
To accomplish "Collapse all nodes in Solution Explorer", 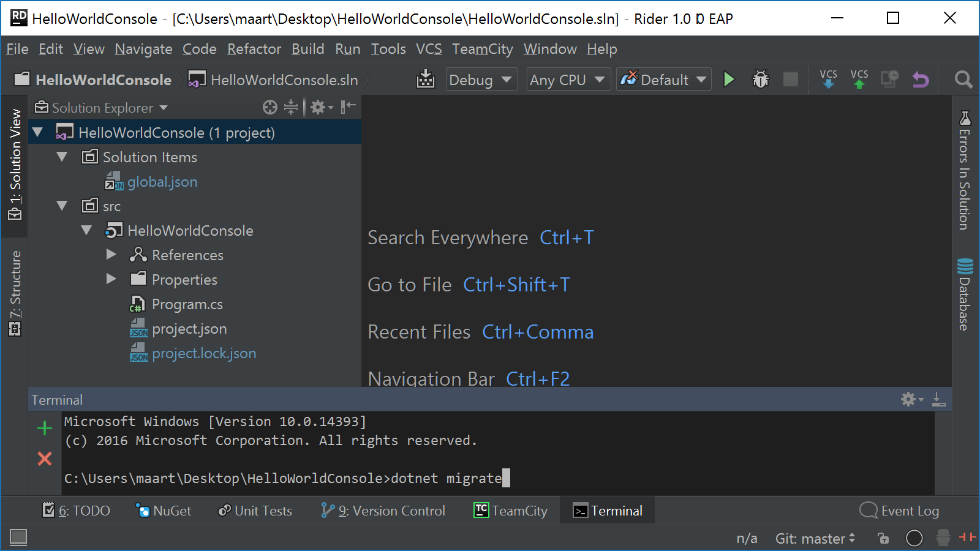I will [291, 107].
